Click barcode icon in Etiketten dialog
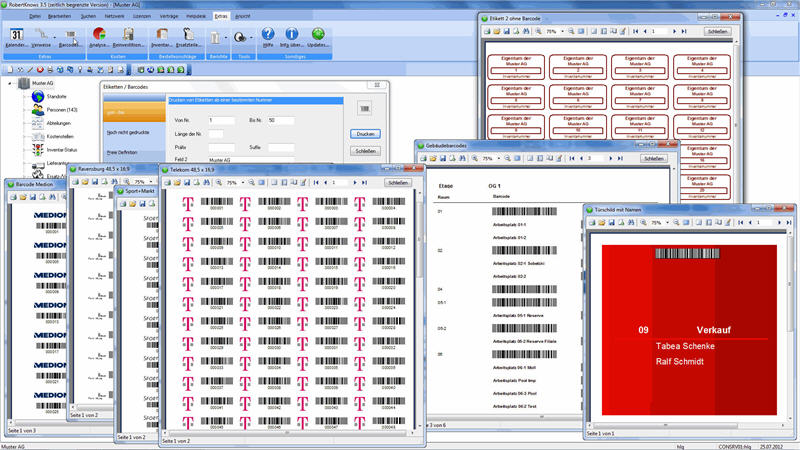This screenshot has width=800, height=450. [364, 108]
